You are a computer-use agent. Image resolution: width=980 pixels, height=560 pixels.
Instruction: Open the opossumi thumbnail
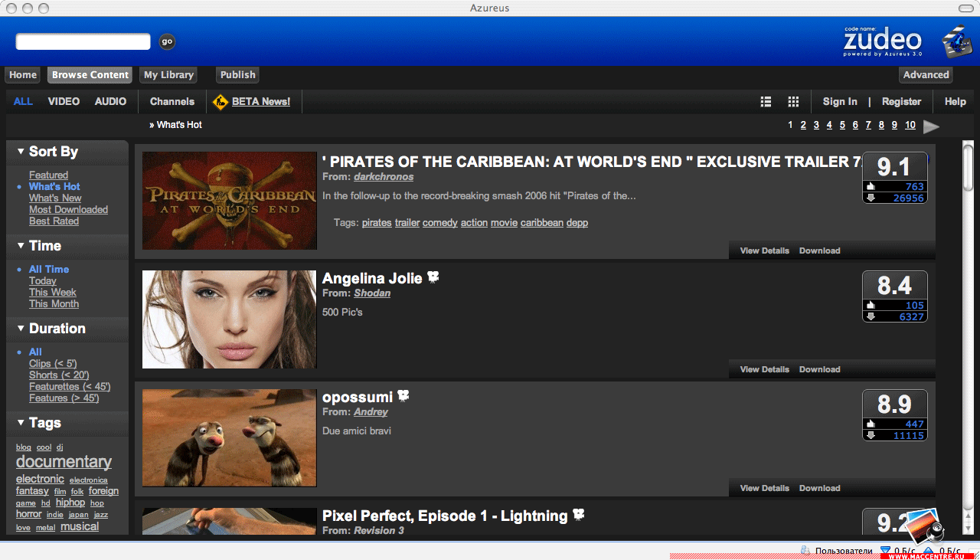(230, 438)
